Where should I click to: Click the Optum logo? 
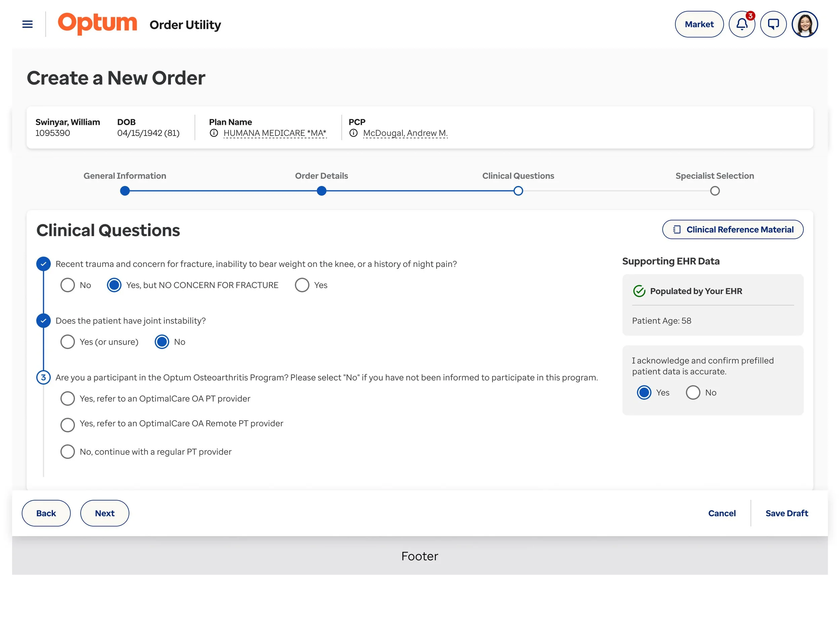point(97,23)
